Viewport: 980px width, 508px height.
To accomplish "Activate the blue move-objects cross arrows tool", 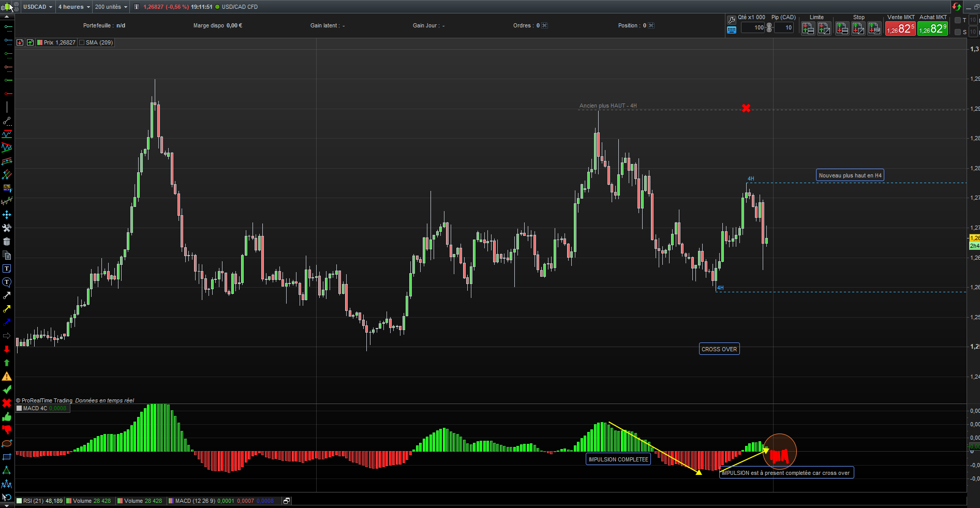I will [7, 215].
